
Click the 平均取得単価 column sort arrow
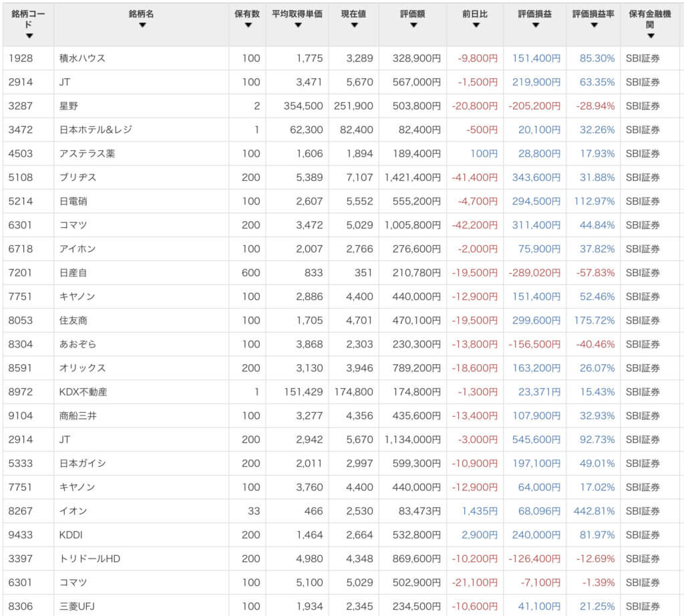[x=297, y=25]
